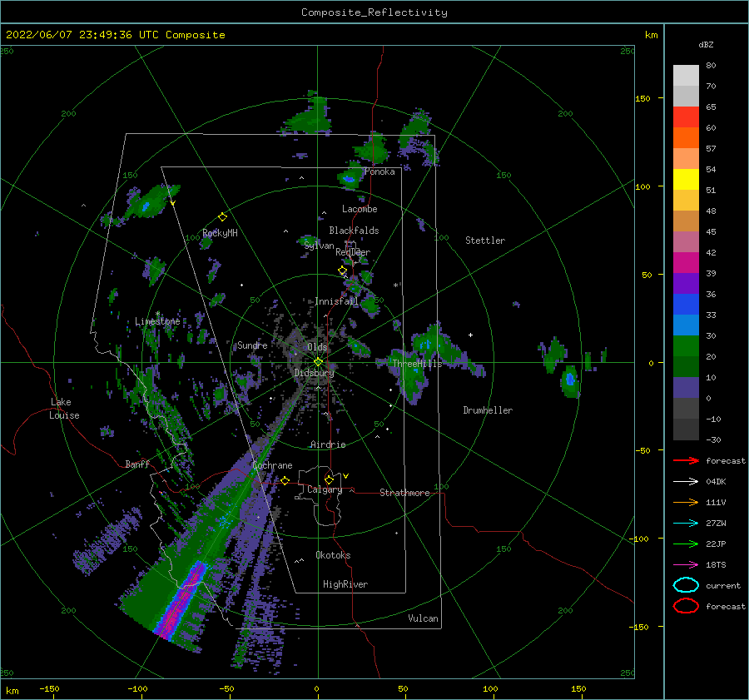Select the dark gray -10 dBZ swatch
The height and width of the screenshot is (700, 749).
click(x=686, y=429)
